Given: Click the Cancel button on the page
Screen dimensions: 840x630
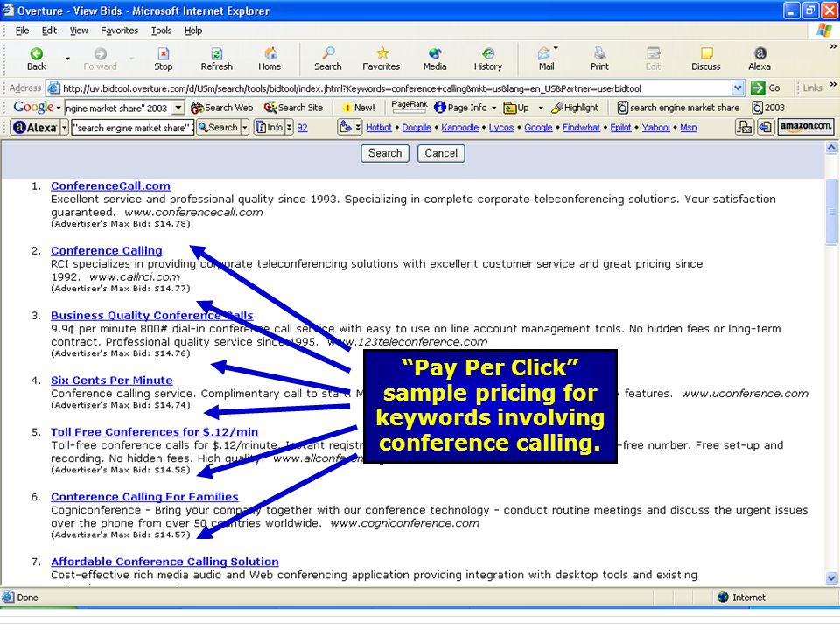Looking at the screenshot, I should pyautogui.click(x=441, y=153).
